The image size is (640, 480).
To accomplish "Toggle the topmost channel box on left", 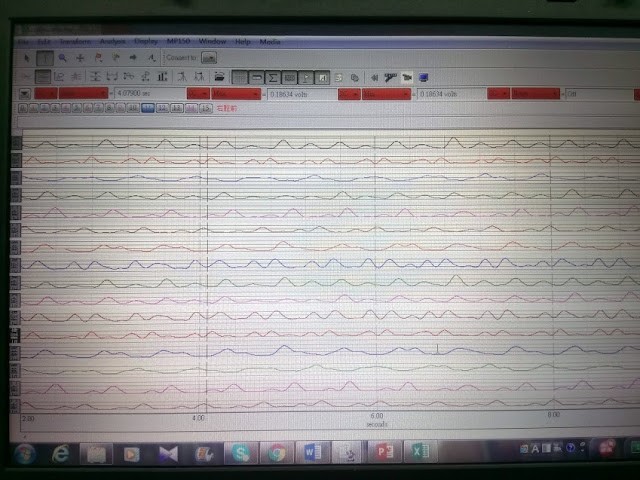I will 16,144.
